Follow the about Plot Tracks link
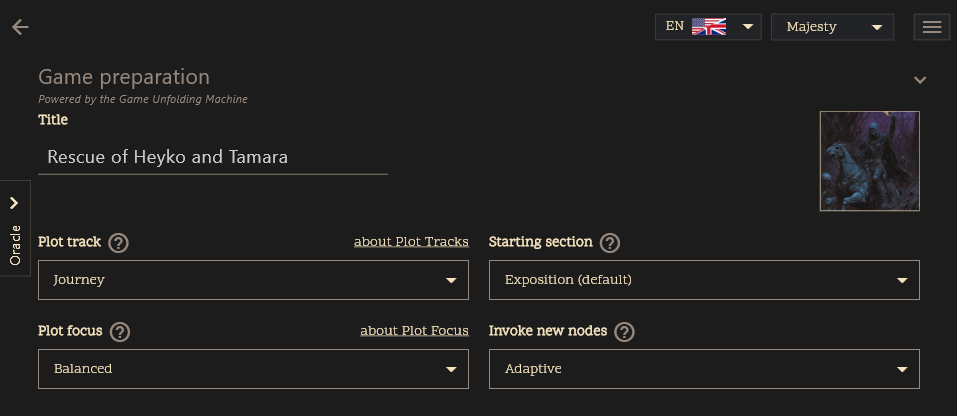 411,242
